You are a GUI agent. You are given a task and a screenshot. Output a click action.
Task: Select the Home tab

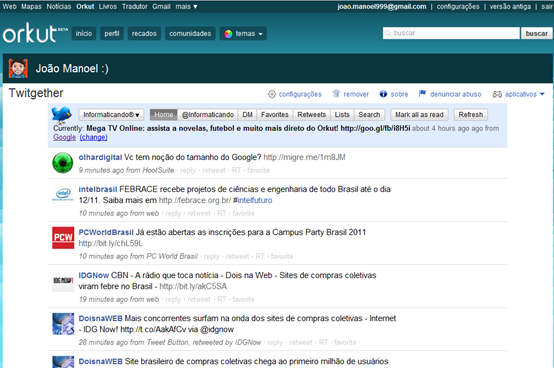pos(164,114)
